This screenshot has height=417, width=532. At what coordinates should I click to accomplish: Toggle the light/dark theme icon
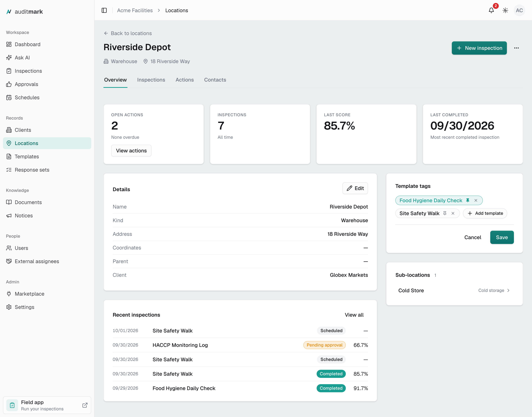pos(505,10)
